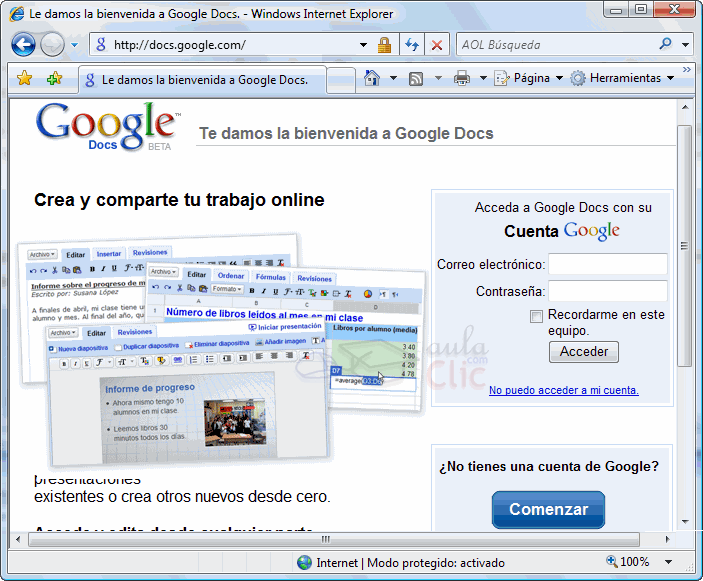Click the vertical scrollbar down arrow
The image size is (703, 581).
(685, 521)
